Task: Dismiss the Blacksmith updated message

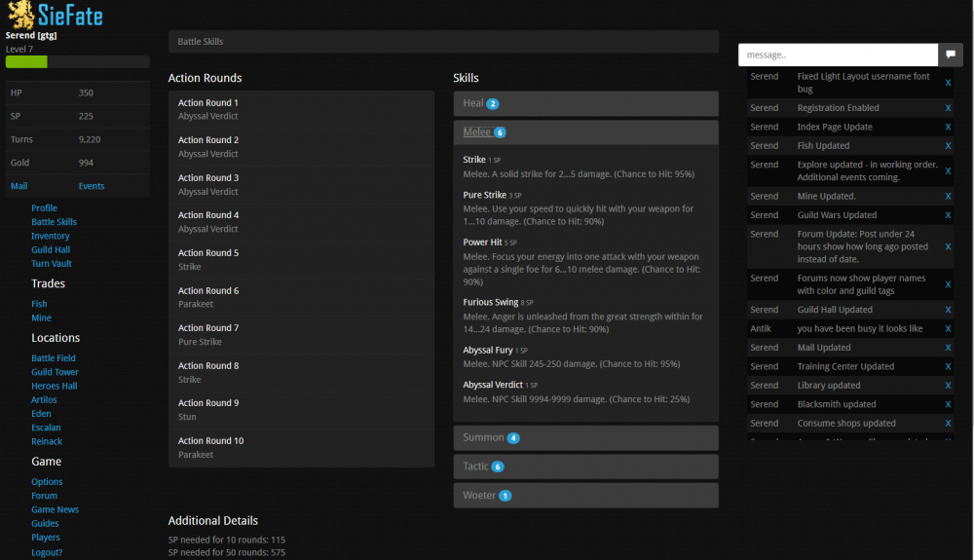Action: click(948, 405)
